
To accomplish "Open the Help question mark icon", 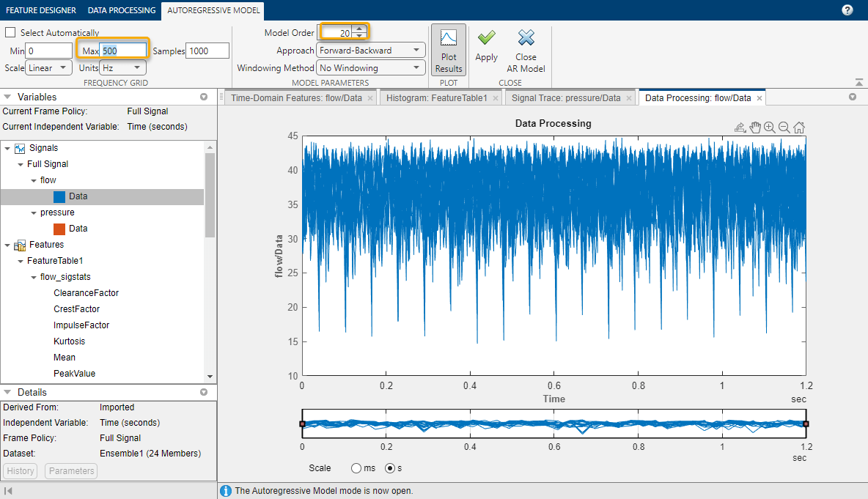I will [x=847, y=10].
